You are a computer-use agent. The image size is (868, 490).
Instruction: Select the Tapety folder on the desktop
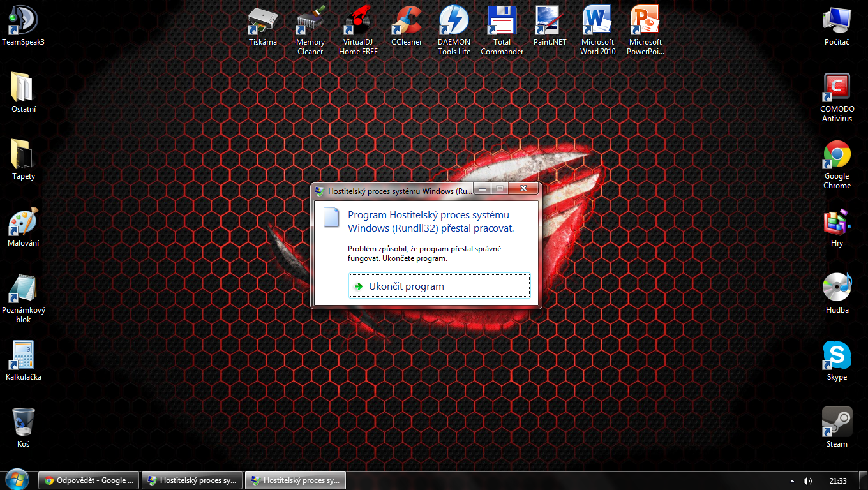tap(24, 160)
